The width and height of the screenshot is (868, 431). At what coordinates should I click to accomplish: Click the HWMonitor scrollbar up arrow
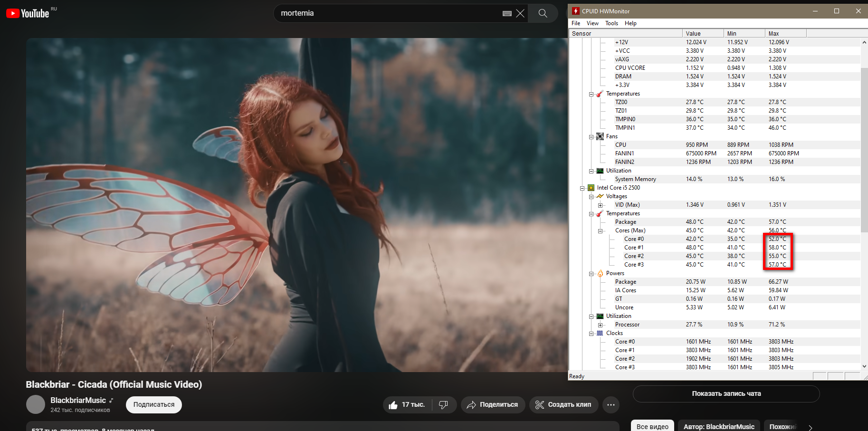coord(864,42)
